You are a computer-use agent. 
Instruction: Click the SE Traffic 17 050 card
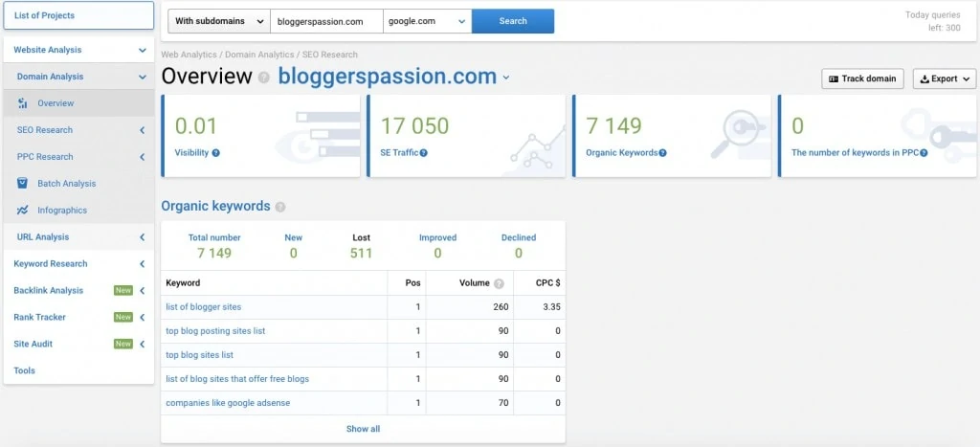tap(466, 136)
